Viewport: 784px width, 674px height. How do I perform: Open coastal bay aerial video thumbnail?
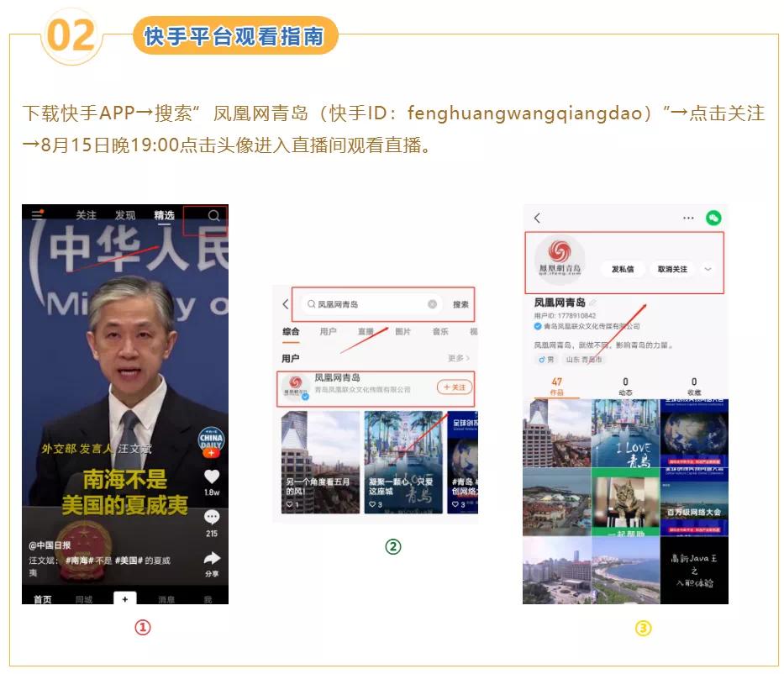pyautogui.click(x=625, y=570)
